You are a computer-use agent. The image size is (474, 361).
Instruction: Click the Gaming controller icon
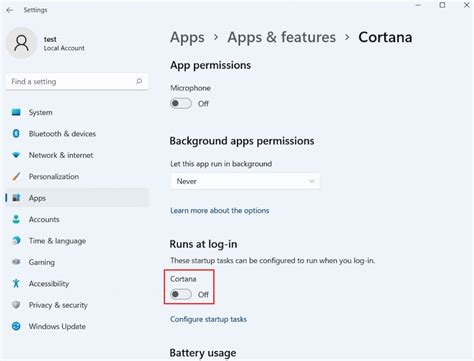coord(16,262)
